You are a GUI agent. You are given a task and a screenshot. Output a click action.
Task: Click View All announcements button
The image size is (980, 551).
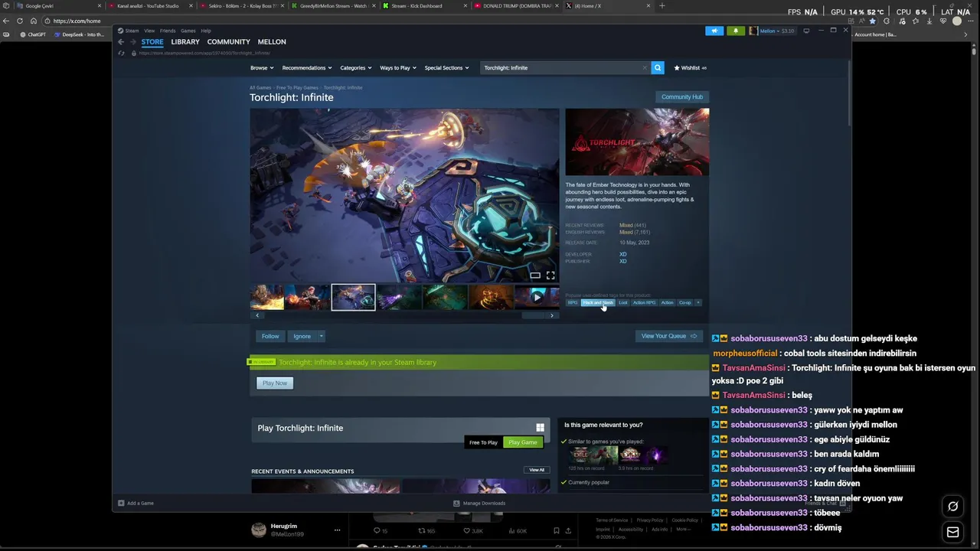pyautogui.click(x=537, y=470)
